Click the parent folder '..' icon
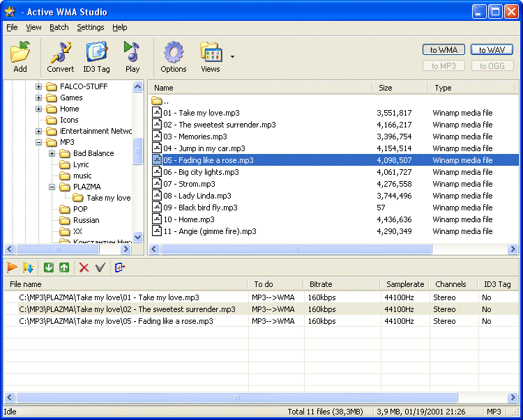 [x=156, y=100]
